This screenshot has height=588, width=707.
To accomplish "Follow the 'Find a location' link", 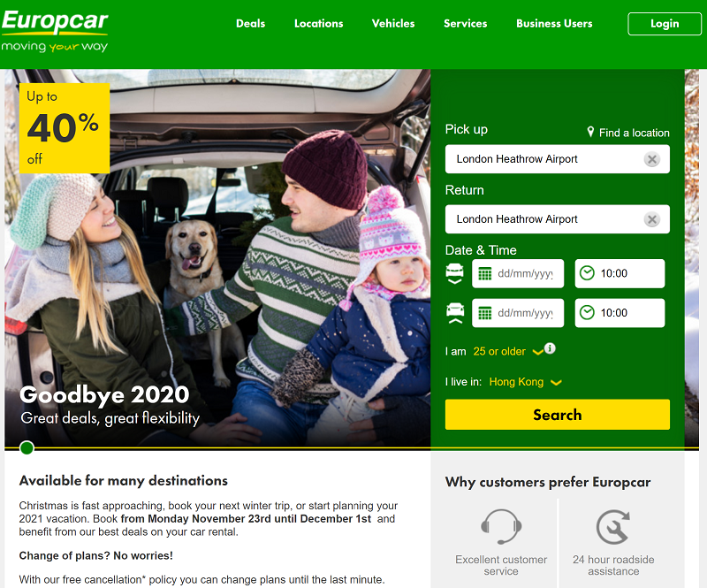I will pyautogui.click(x=634, y=133).
